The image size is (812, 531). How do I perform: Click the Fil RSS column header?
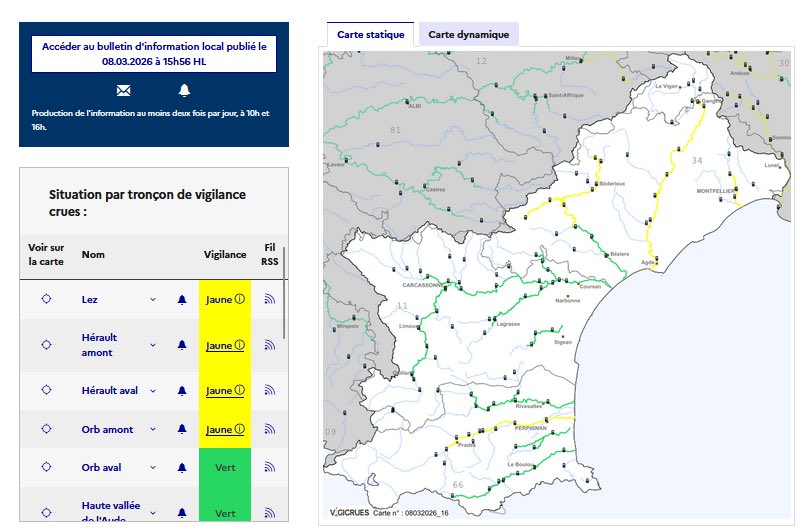coord(270,254)
